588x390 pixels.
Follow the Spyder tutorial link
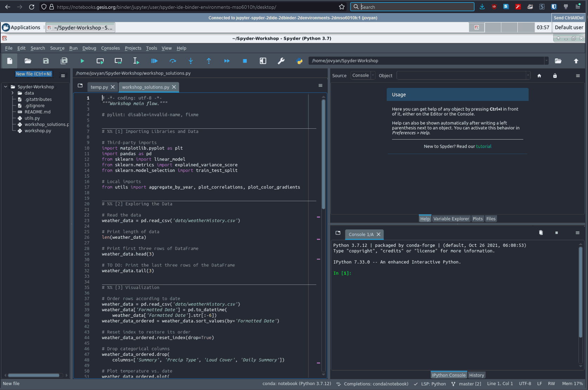click(484, 146)
